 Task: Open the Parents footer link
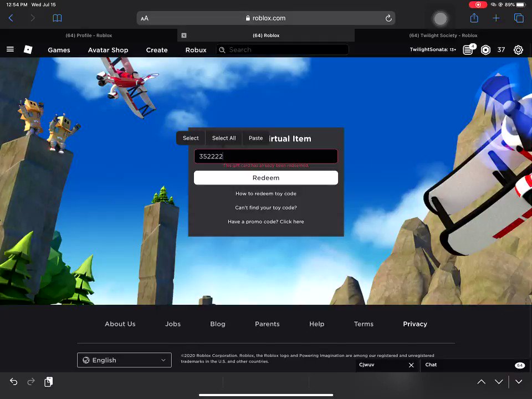(x=267, y=324)
